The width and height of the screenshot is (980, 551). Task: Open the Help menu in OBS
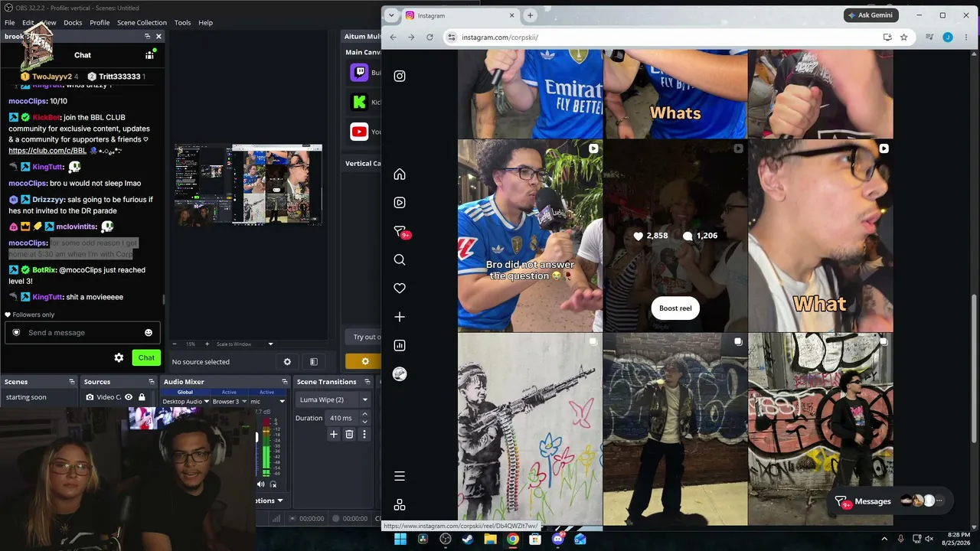click(x=205, y=22)
